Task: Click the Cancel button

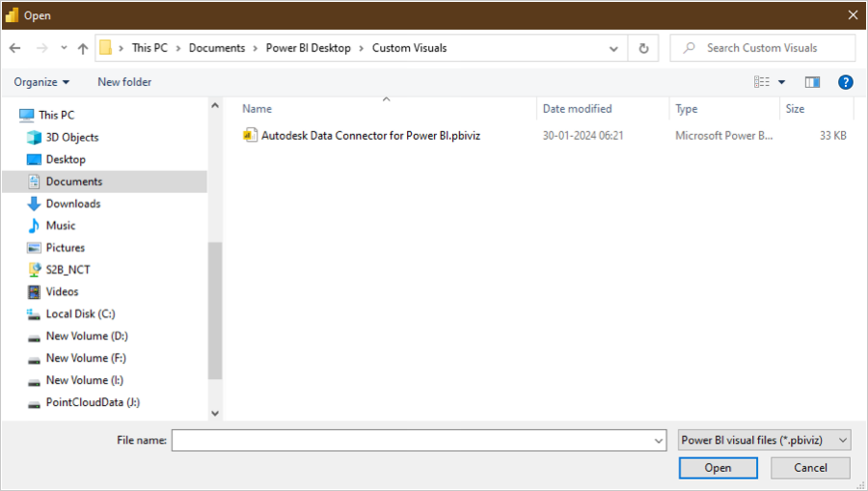Action: tap(810, 468)
